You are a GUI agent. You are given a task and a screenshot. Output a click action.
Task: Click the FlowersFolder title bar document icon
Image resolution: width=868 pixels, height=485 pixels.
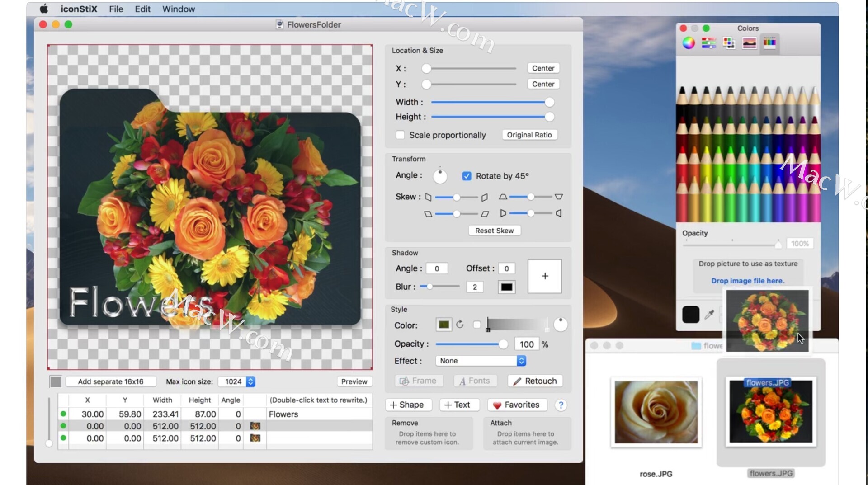click(x=280, y=24)
